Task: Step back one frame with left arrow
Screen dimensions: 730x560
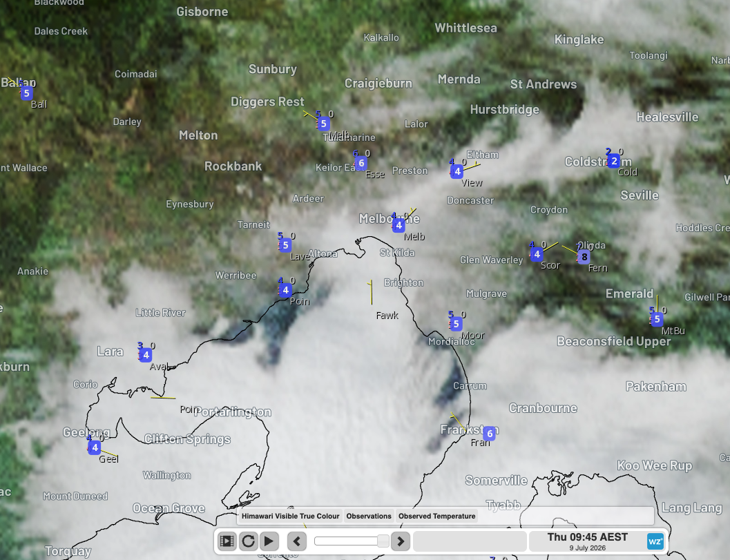Action: 297,541
